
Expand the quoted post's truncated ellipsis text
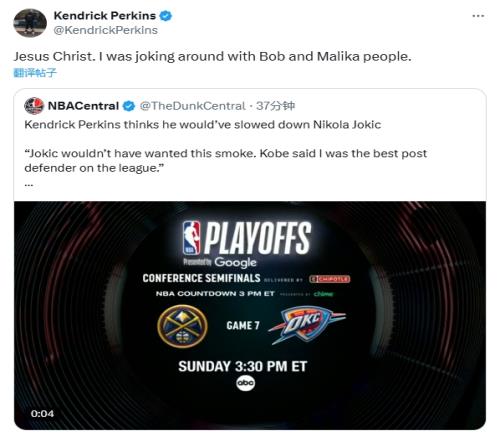(x=29, y=184)
